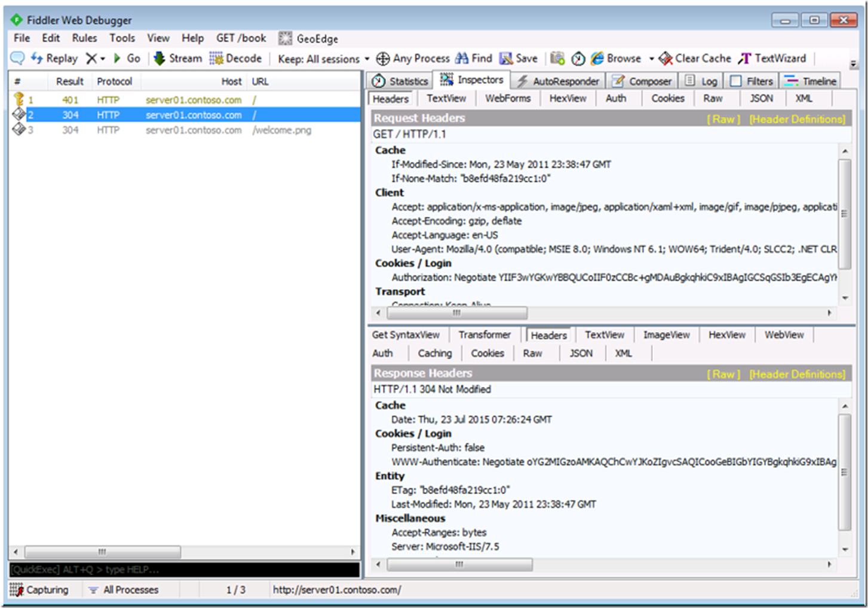Click the Go resume button
868x608 pixels.
127,59
